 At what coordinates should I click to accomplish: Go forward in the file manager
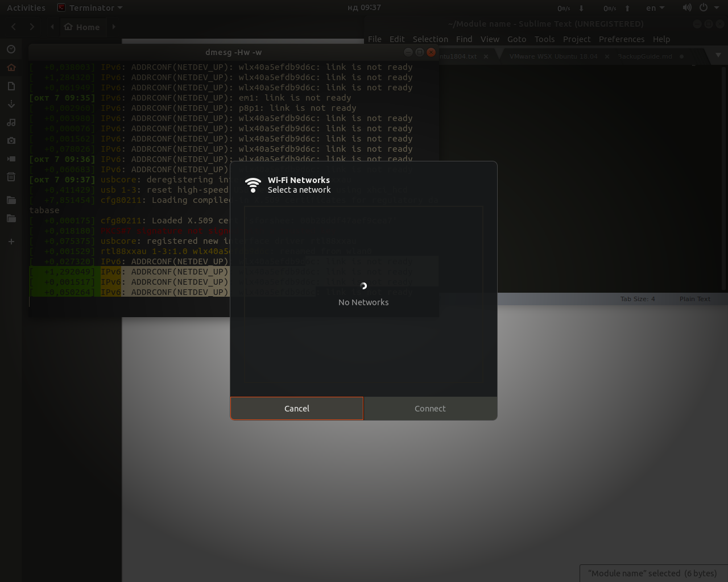point(32,27)
